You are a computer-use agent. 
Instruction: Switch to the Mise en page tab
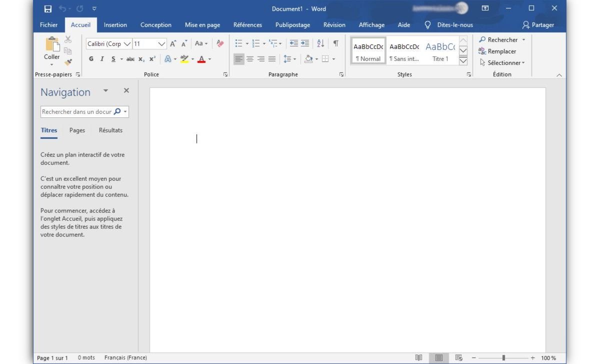(x=202, y=25)
